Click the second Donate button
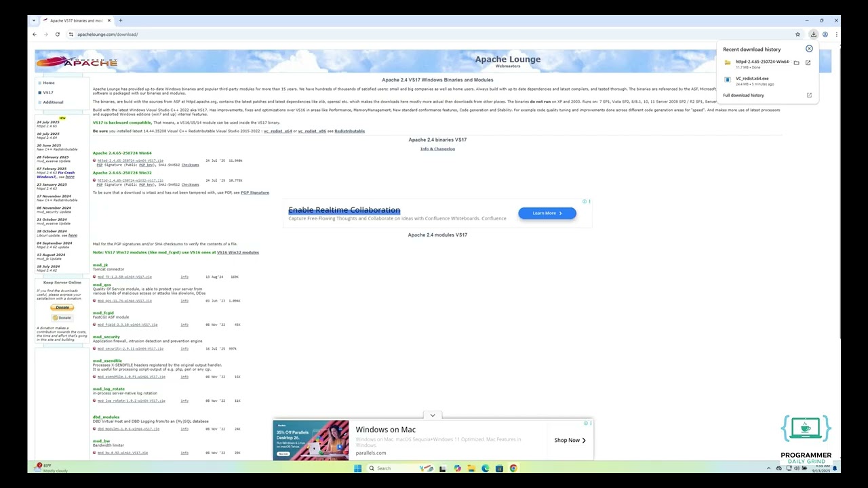This screenshot has height=488, width=868. [62, 318]
